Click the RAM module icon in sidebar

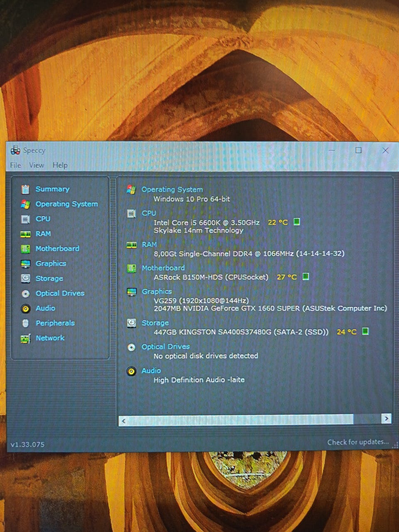click(x=25, y=234)
